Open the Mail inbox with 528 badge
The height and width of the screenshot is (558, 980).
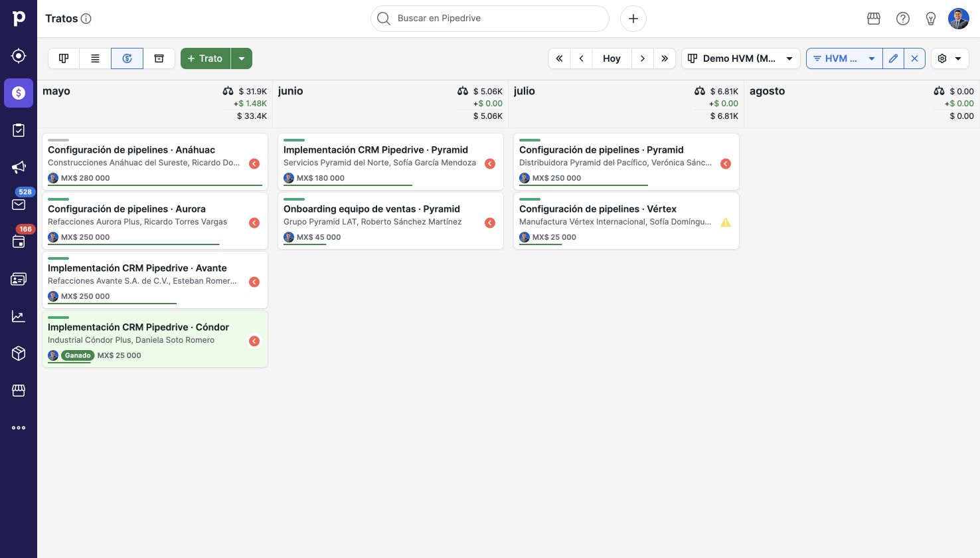pos(19,205)
